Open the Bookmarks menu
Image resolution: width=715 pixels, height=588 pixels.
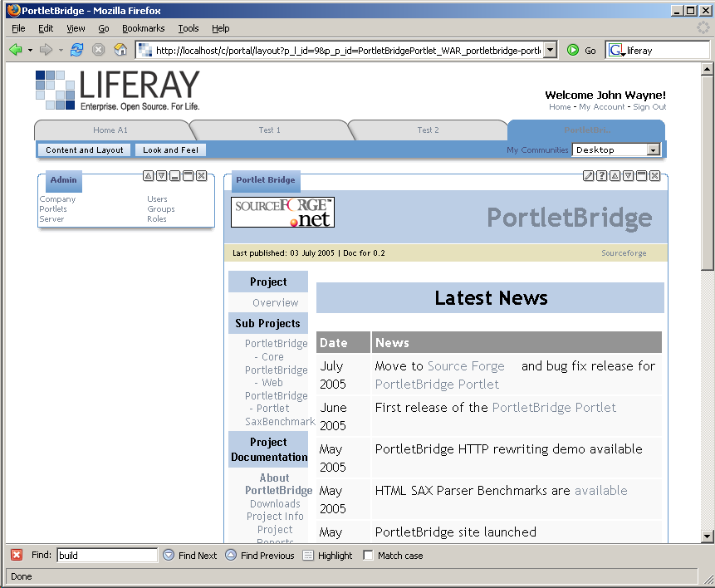tap(143, 28)
